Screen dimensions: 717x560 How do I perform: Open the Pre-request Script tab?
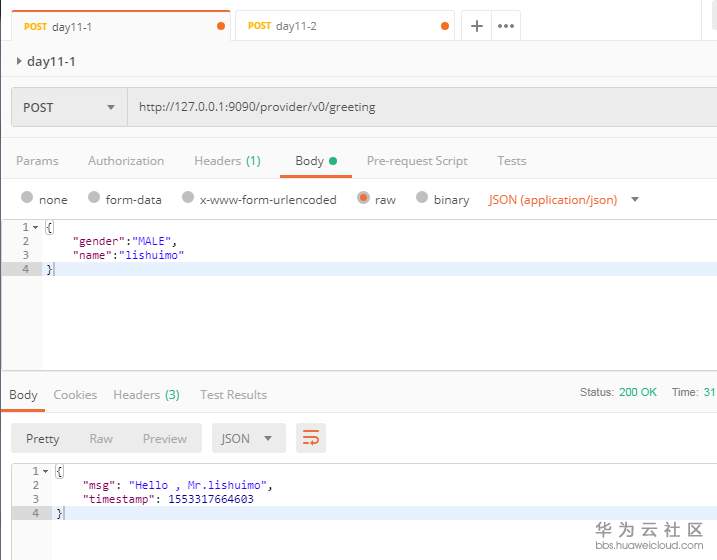[x=417, y=161]
